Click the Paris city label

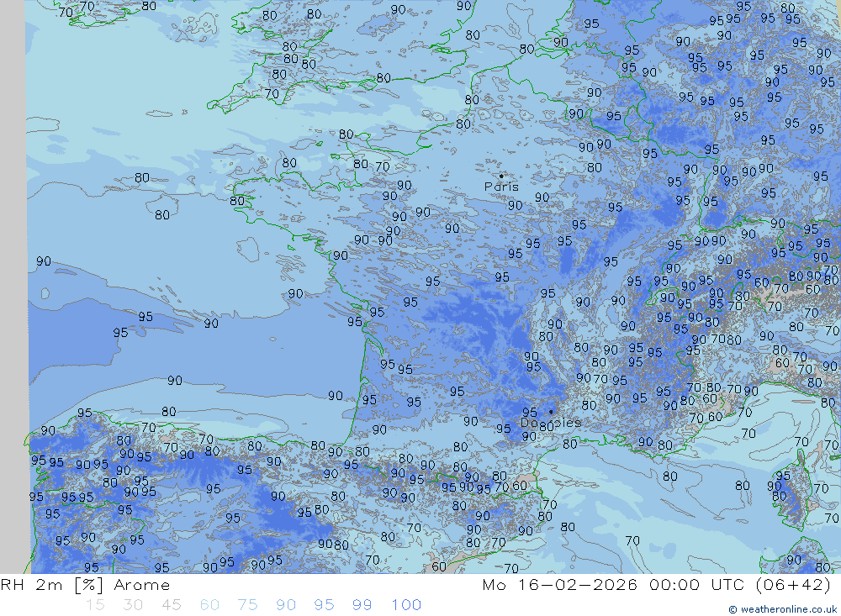[501, 187]
